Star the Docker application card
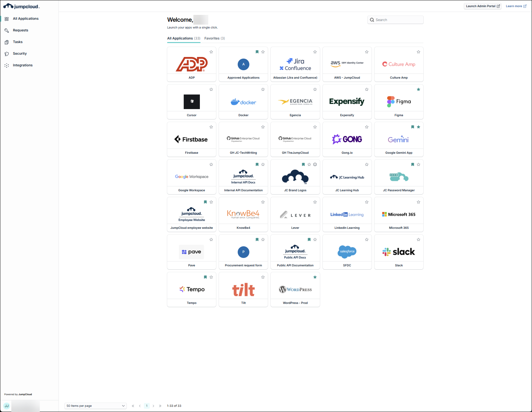This screenshot has height=412, width=532. (x=263, y=89)
